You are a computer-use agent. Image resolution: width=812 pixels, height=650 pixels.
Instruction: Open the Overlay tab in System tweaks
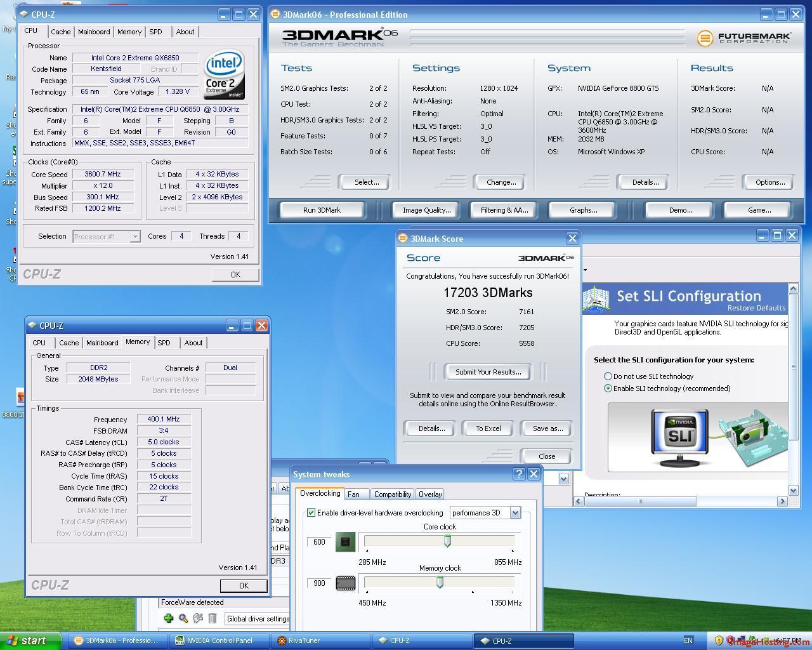430,494
